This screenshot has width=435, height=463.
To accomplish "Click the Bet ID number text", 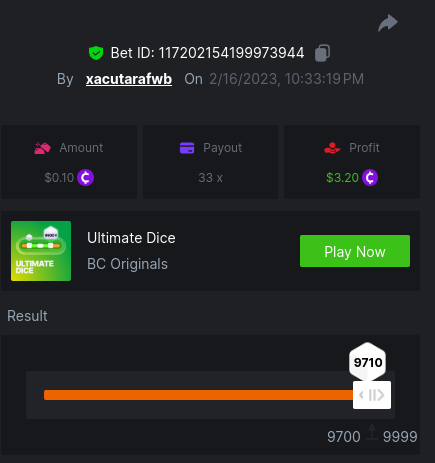I will (231, 53).
